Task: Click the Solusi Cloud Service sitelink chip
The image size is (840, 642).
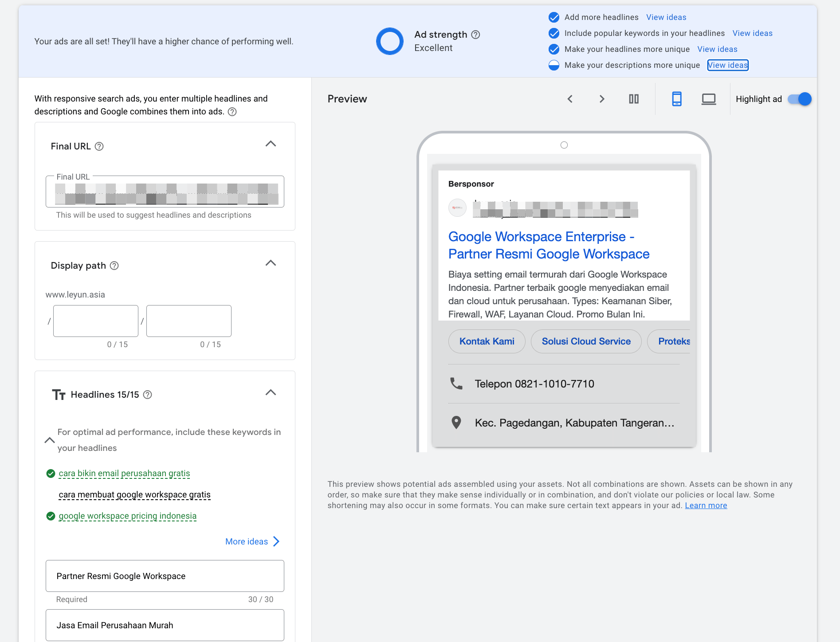Action: [x=586, y=341]
